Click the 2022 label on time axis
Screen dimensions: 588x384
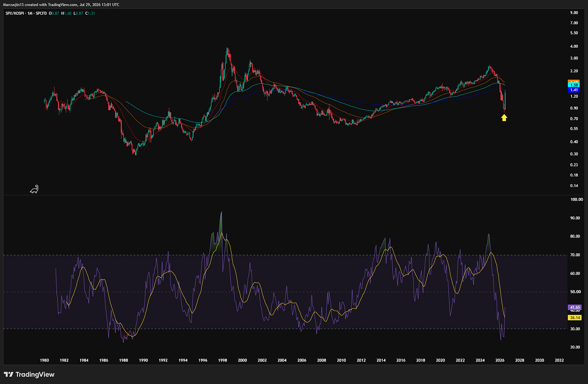[460, 361]
